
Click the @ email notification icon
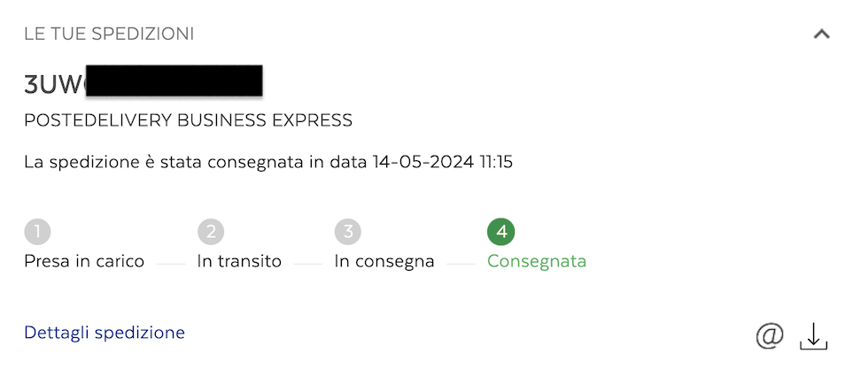coord(770,335)
